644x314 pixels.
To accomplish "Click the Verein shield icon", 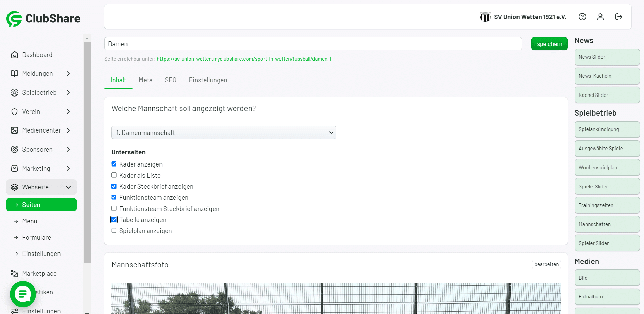I will (14, 112).
